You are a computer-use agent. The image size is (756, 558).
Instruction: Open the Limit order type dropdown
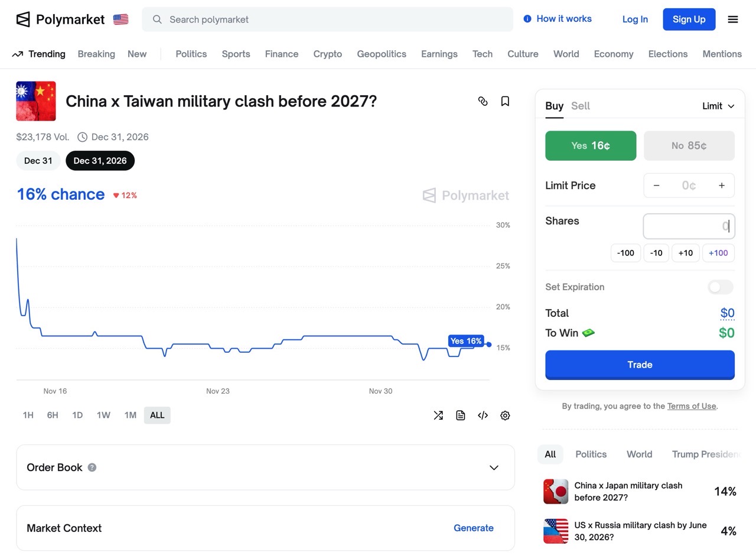[718, 106]
